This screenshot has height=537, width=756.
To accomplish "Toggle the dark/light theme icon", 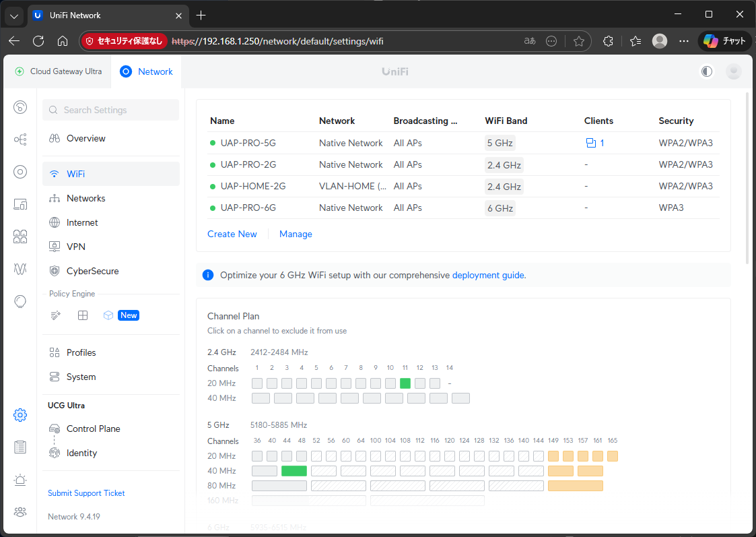I will (x=706, y=71).
